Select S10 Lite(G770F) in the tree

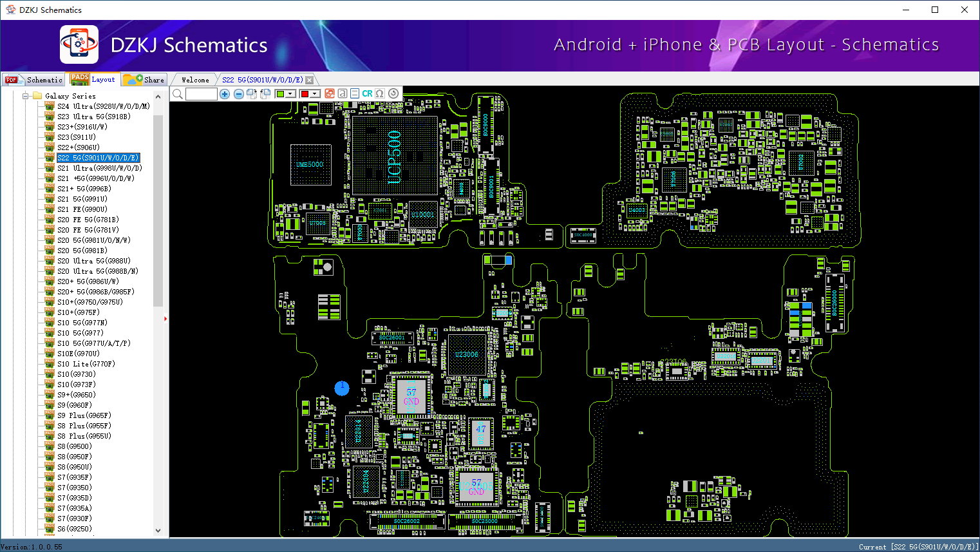coord(86,364)
